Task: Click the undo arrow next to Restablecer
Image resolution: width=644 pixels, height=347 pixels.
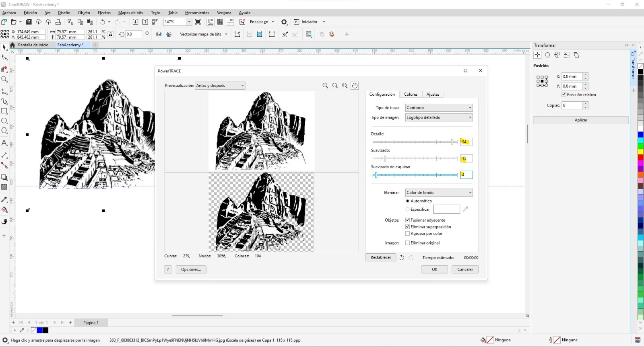Action: 402,258
